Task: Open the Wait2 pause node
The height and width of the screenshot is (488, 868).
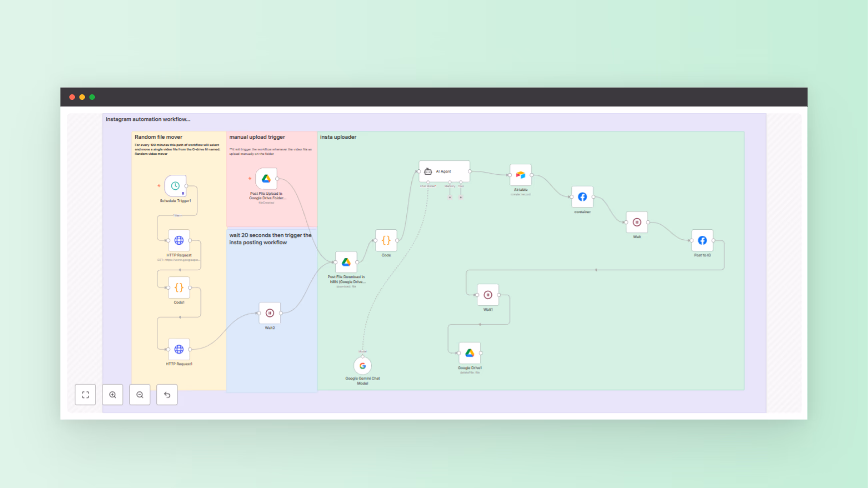Action: [x=269, y=313]
